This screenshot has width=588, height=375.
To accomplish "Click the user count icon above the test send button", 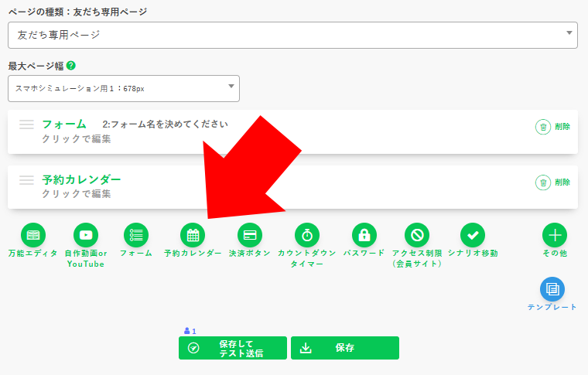I will 187,331.
